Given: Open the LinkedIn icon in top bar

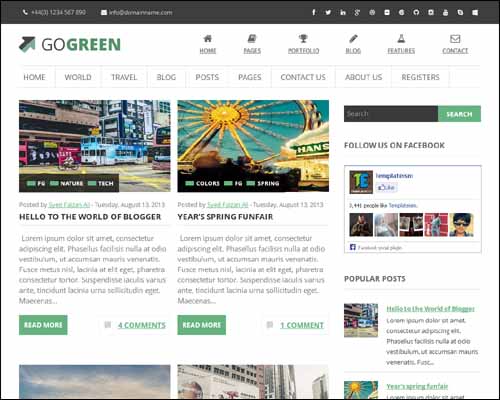Looking at the screenshot, I should (343, 12).
